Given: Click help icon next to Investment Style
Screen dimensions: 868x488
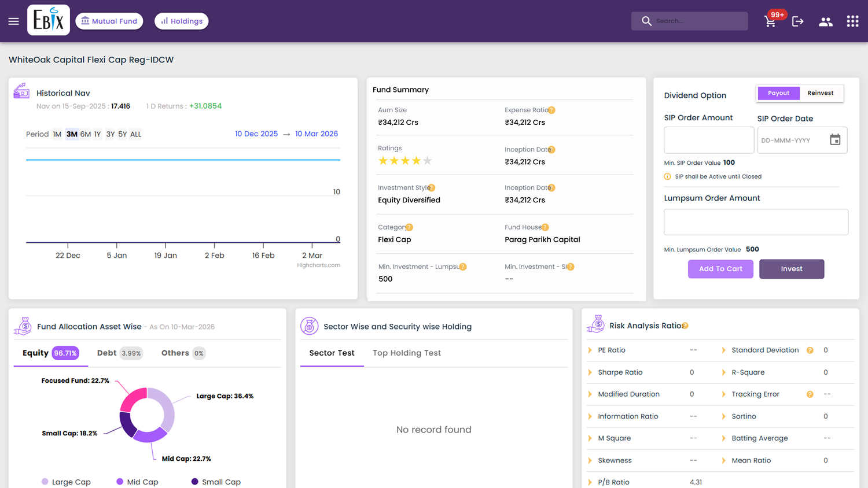Looking at the screenshot, I should coord(431,188).
